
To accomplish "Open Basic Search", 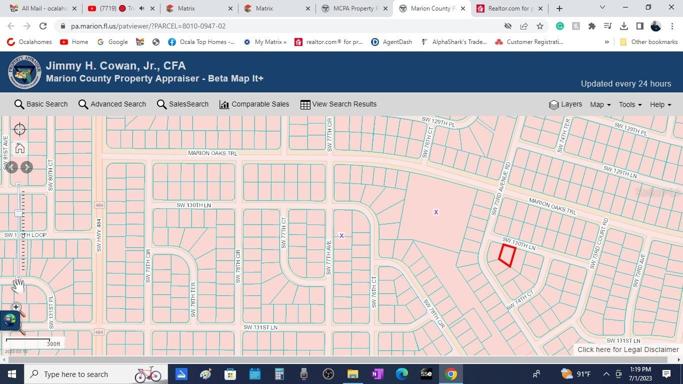I will pos(41,104).
